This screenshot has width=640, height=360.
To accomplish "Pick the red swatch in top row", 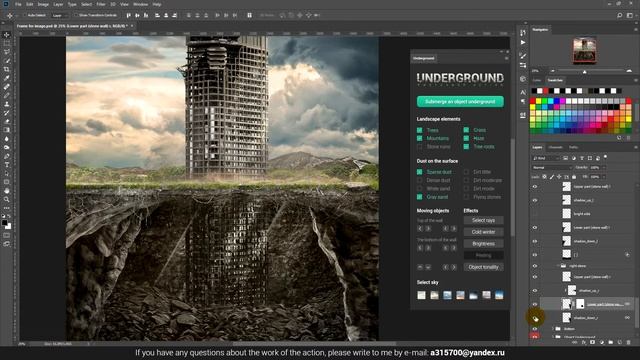I will point(546,91).
